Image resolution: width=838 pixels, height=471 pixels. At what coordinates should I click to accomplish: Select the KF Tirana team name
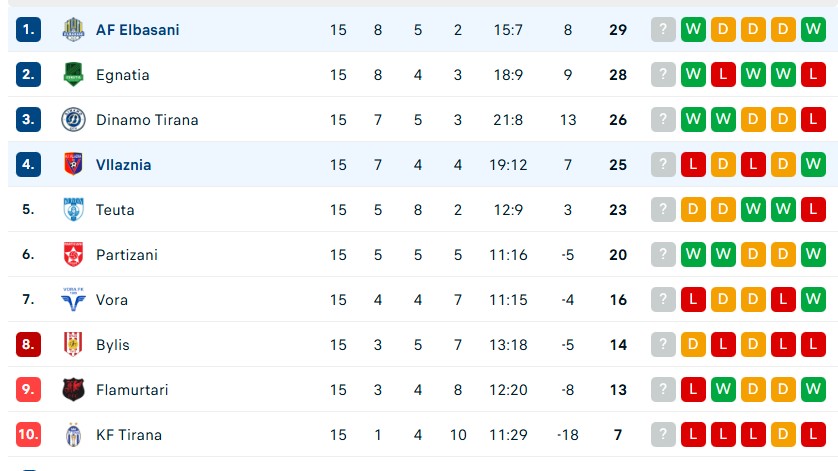tap(128, 435)
